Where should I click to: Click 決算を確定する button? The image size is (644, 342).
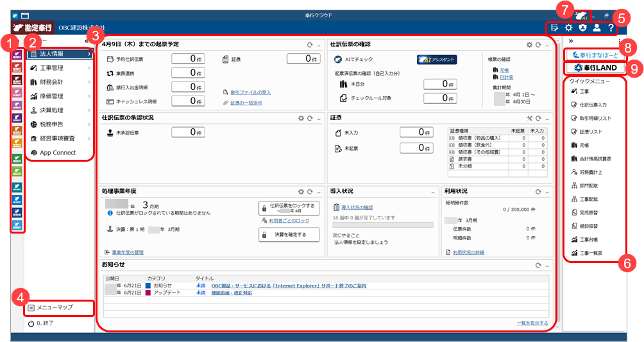click(x=289, y=235)
